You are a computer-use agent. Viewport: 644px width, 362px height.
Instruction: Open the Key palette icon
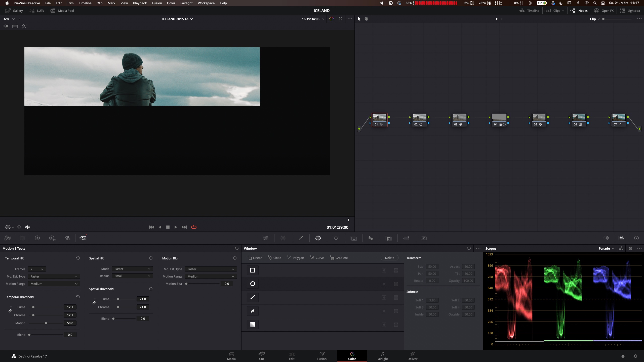(389, 238)
